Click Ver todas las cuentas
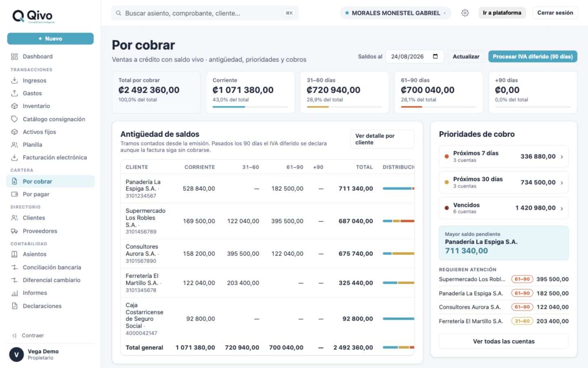The height and width of the screenshot is (368, 588). point(504,341)
